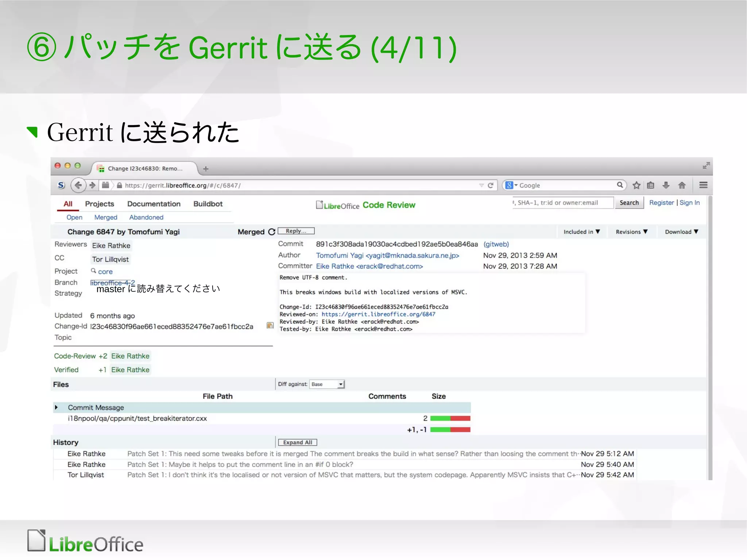
Task: Click the bookmark star icon
Action: 636,185
